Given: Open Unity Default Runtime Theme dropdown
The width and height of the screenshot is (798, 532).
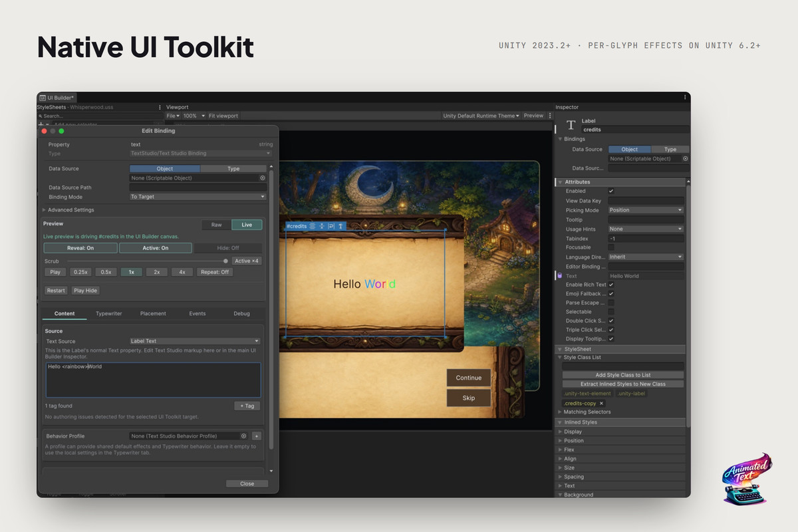Looking at the screenshot, I should [x=481, y=116].
